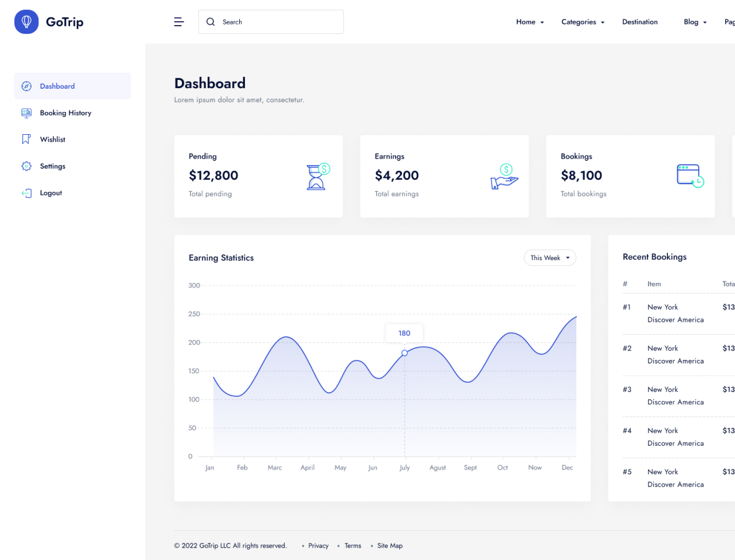Screen dimensions: 735x560
Task: Open the This Week period dropdown
Action: click(x=549, y=257)
